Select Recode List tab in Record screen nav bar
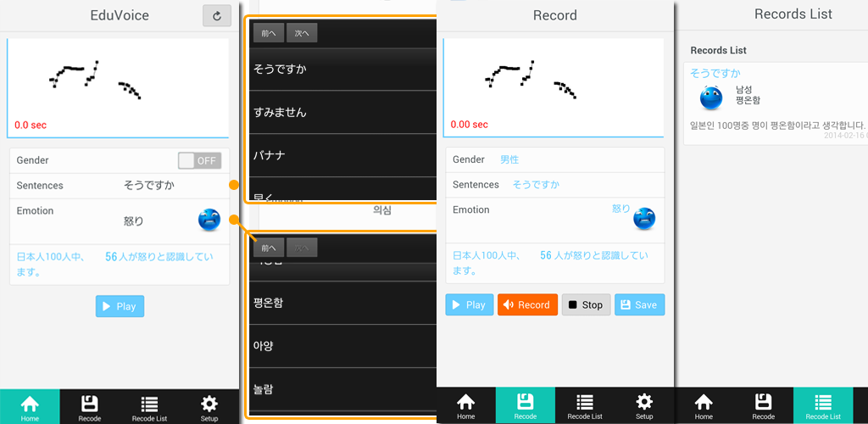 click(x=585, y=407)
